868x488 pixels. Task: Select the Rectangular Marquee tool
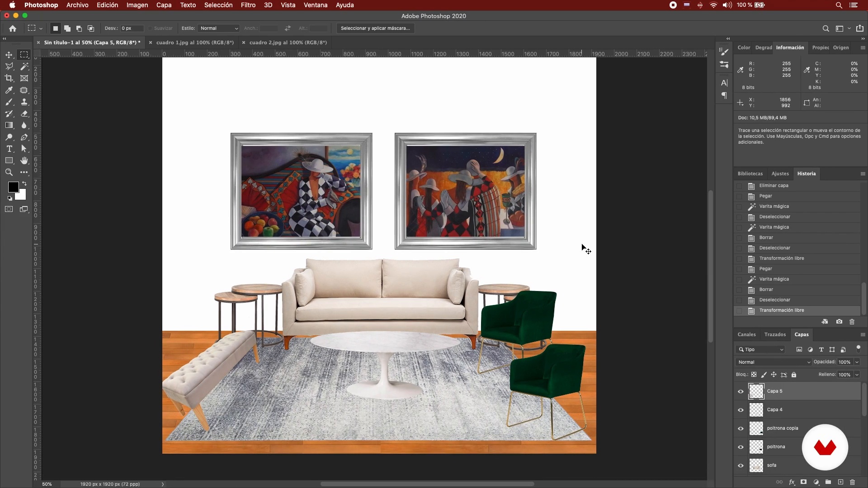click(x=24, y=55)
